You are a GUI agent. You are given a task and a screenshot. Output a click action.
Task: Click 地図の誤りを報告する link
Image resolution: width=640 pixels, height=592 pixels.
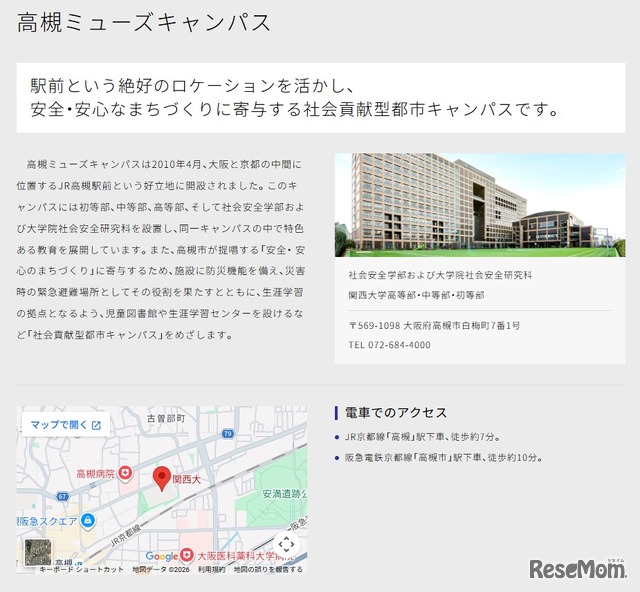pyautogui.click(x=268, y=569)
